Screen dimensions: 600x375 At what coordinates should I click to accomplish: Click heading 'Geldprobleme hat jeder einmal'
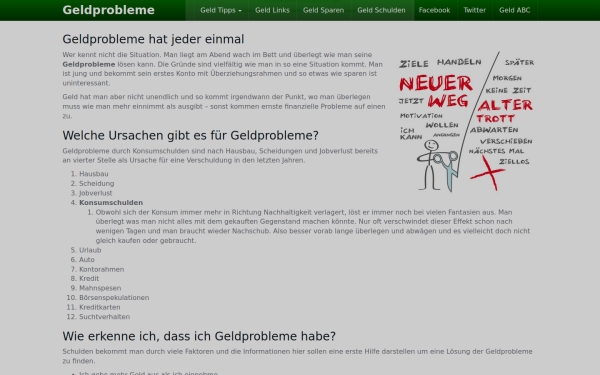coord(153,39)
